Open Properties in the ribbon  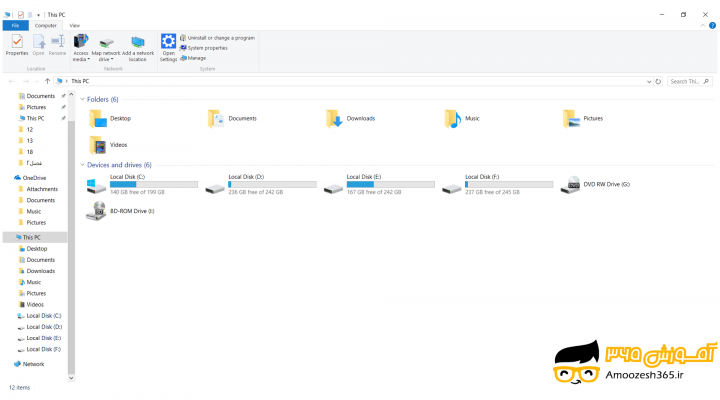(x=17, y=45)
